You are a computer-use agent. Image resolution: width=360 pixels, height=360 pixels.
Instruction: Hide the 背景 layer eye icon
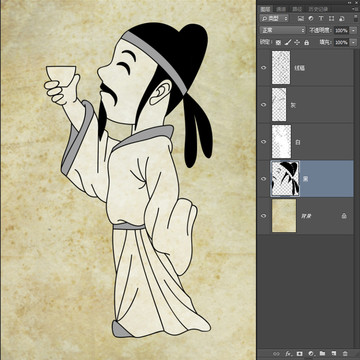(264, 216)
